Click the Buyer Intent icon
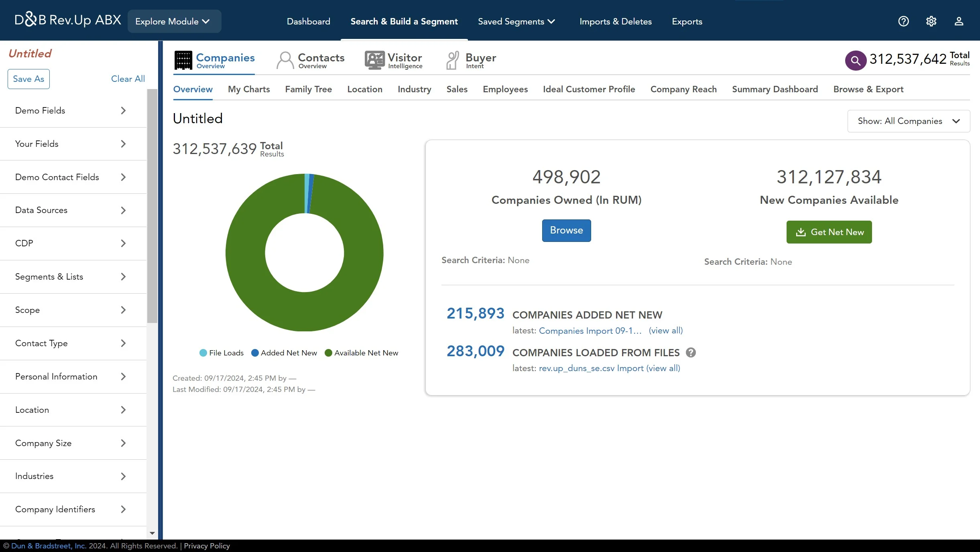The image size is (980, 552). [x=453, y=61]
